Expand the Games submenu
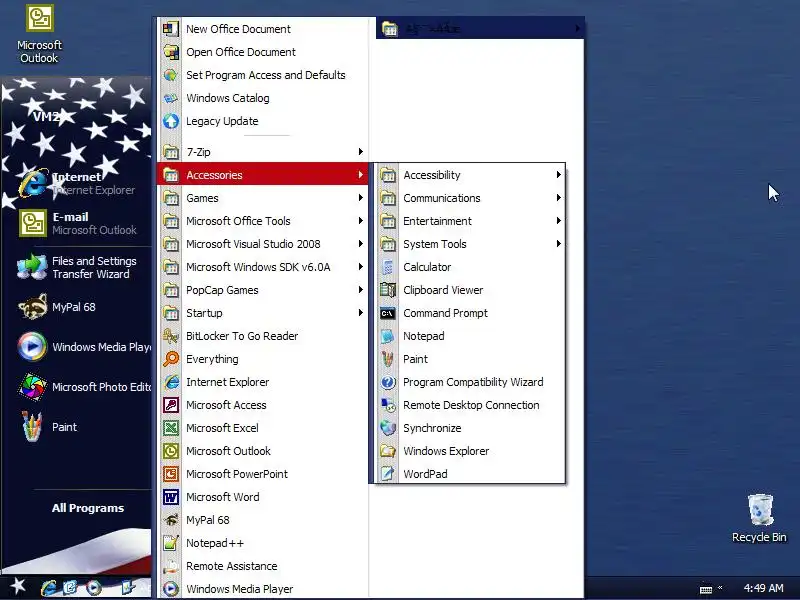 [x=263, y=198]
